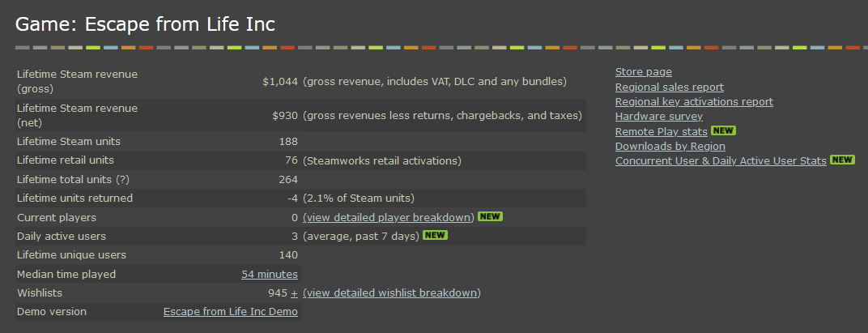The height and width of the screenshot is (333, 868).
Task: Open Downloads by Region
Action: point(670,147)
